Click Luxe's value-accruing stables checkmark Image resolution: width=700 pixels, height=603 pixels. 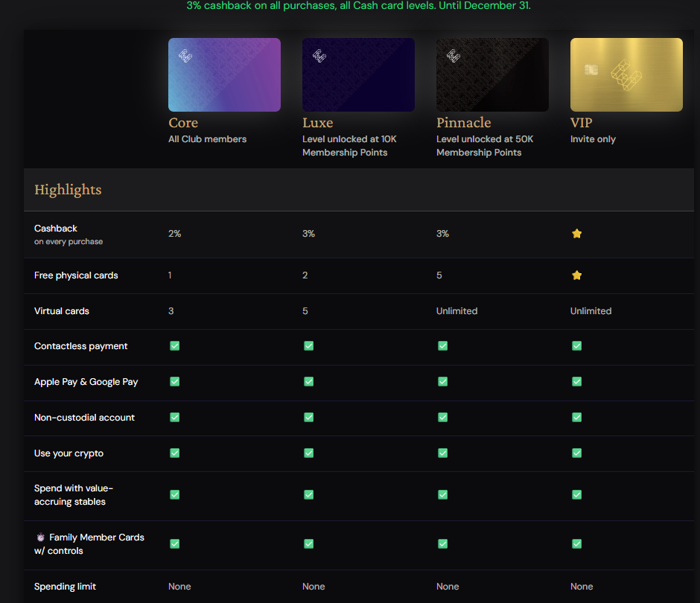tap(308, 494)
